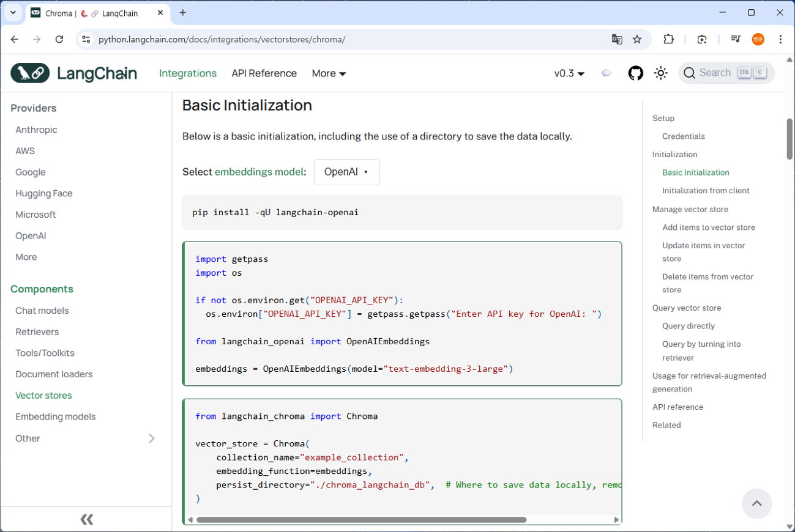795x532 pixels.
Task: Jump to Setup in table of contents
Action: coord(663,118)
